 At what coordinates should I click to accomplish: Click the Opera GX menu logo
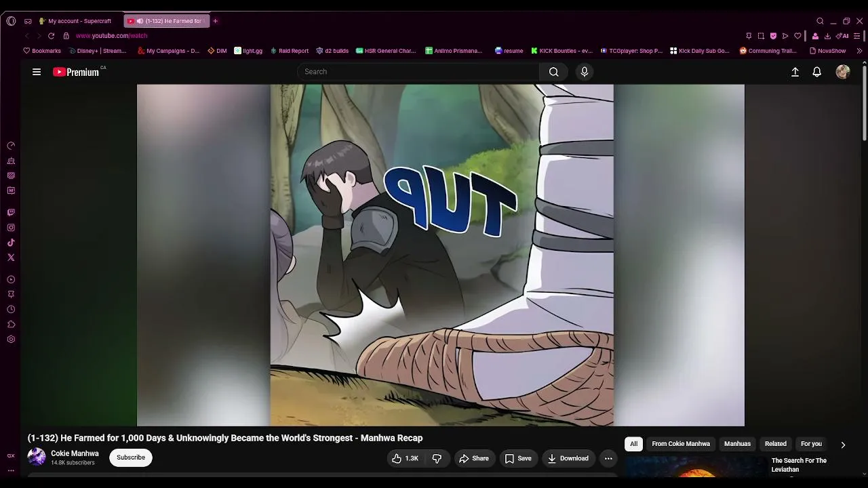click(11, 21)
